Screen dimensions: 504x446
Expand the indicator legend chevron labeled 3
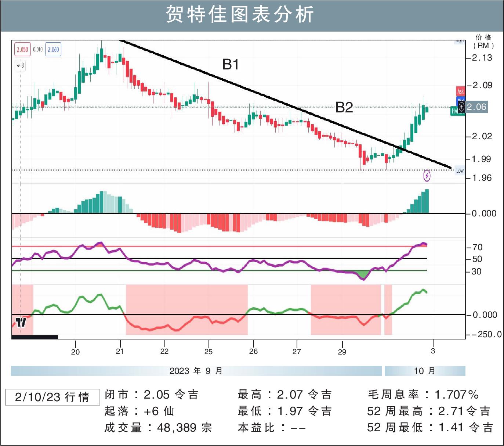[x=20, y=65]
